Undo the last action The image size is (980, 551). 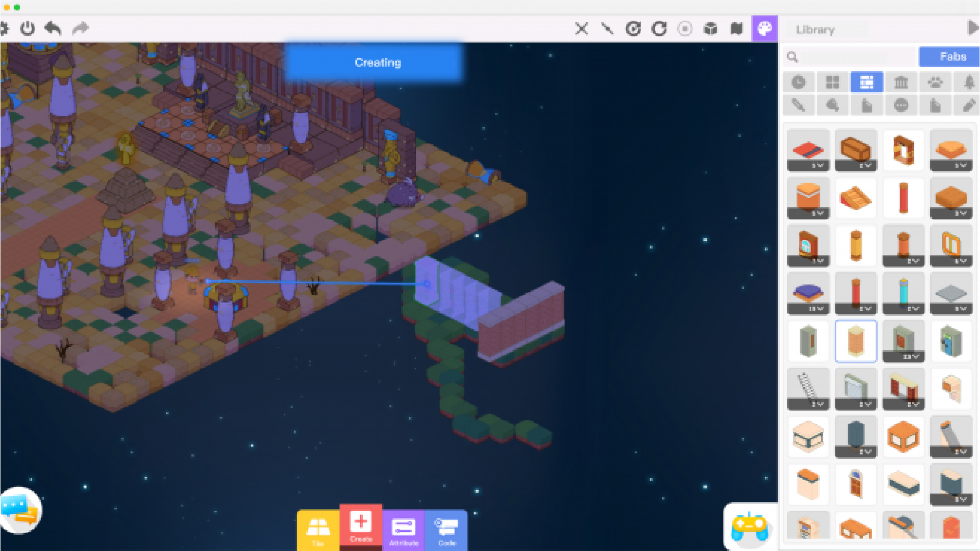point(53,29)
